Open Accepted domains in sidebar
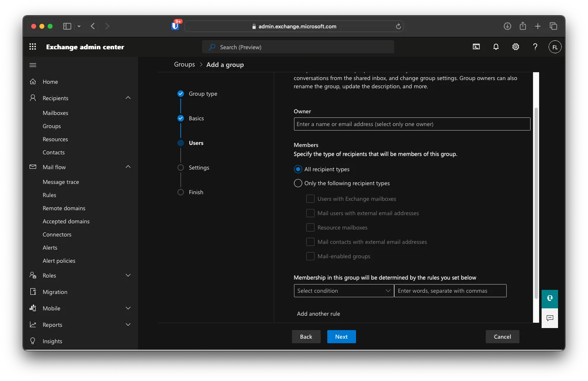 point(66,221)
